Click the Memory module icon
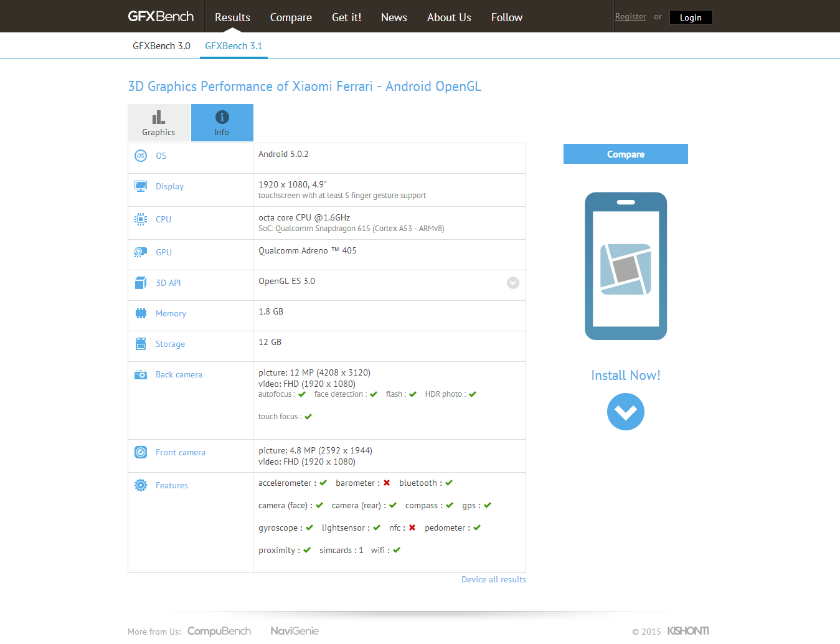Screen dimensions: 840x644 click(141, 313)
